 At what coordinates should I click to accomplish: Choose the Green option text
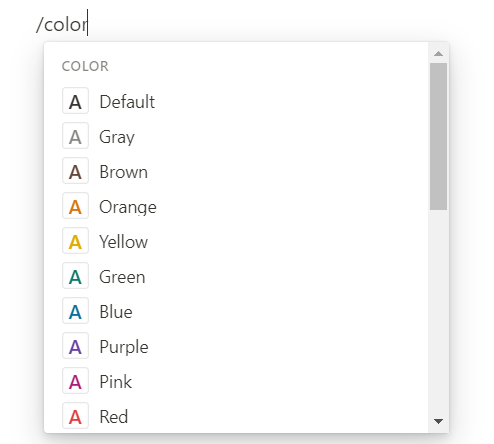tap(122, 277)
